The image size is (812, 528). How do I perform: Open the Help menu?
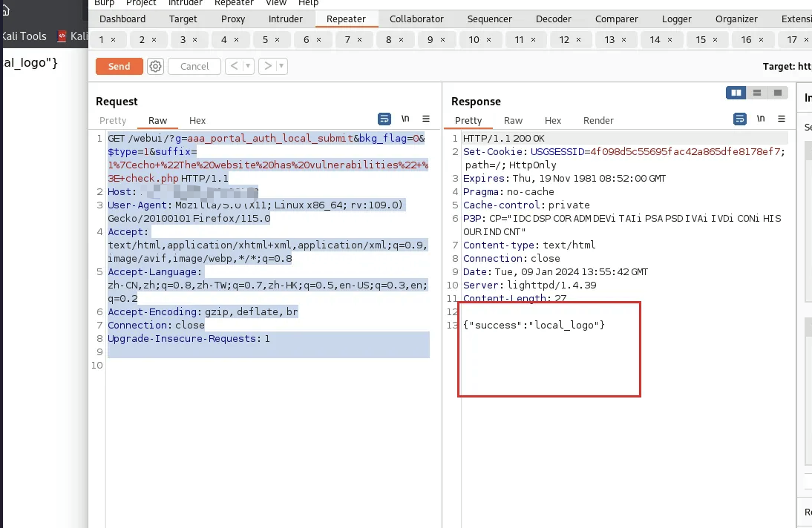coord(308,3)
